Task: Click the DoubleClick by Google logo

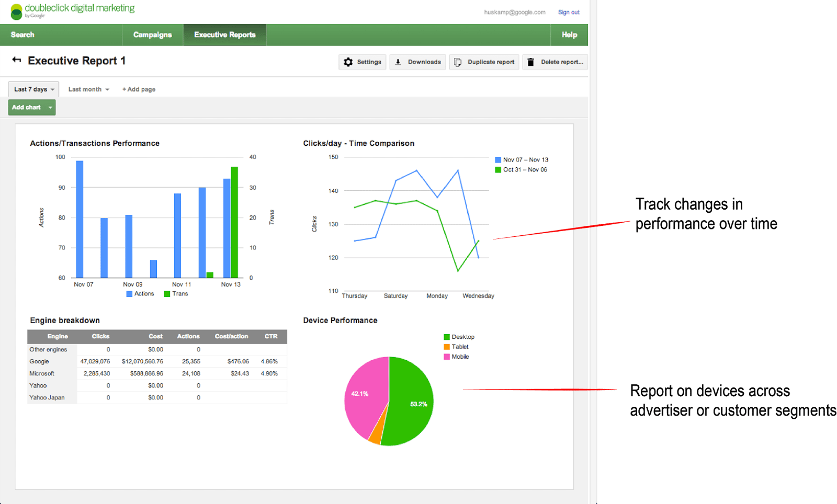Action: pyautogui.click(x=72, y=10)
